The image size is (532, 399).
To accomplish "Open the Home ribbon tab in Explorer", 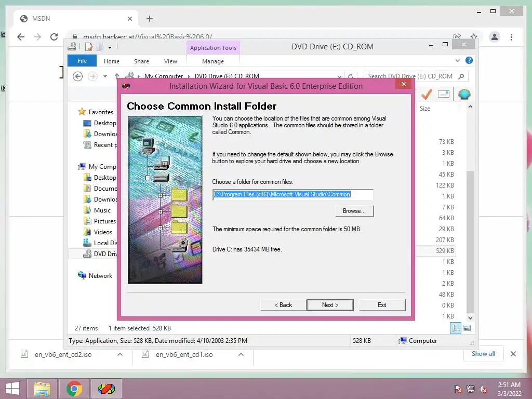I will click(x=112, y=61).
